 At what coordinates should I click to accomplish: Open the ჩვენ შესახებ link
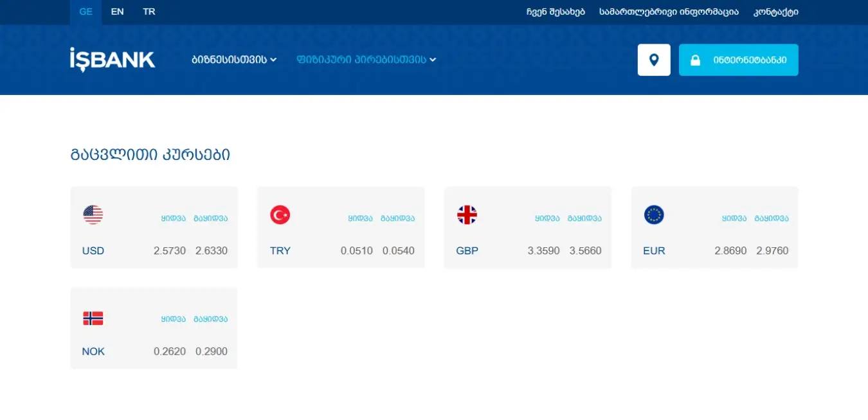click(556, 12)
